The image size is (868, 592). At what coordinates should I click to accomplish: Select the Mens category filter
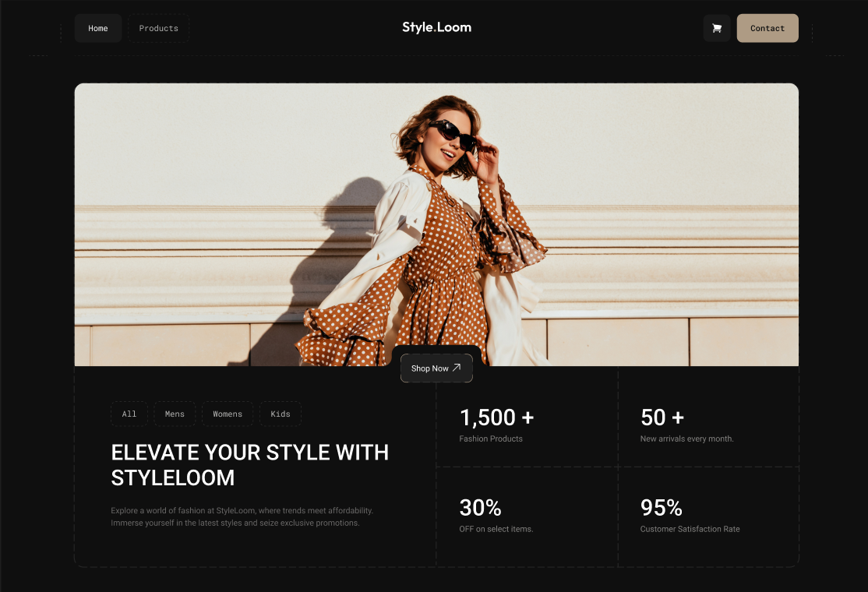pyautogui.click(x=175, y=414)
